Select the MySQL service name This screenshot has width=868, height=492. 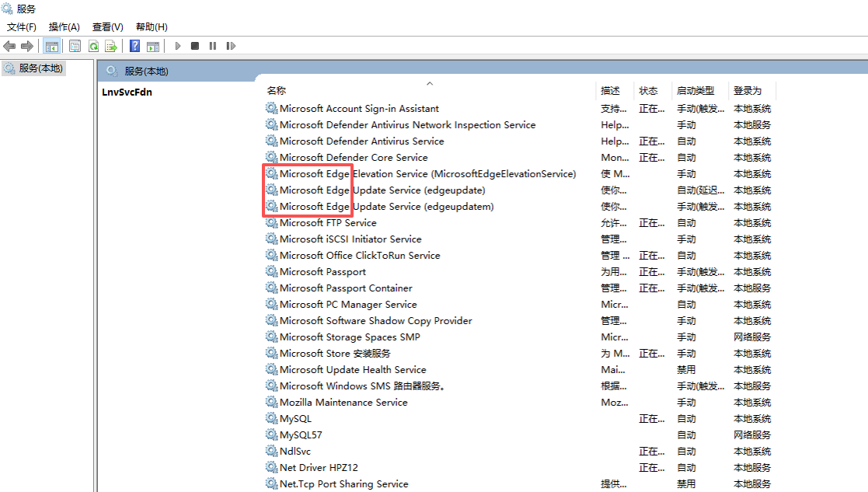point(295,419)
